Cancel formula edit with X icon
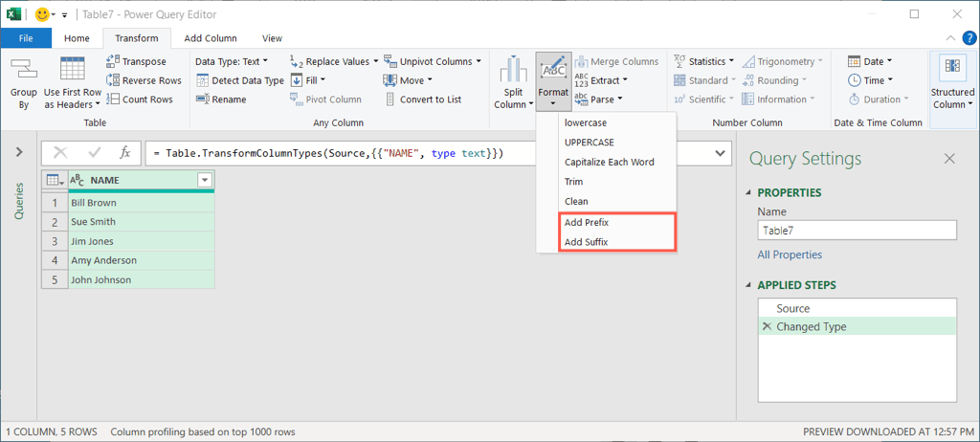Image resolution: width=980 pixels, height=442 pixels. pos(60,152)
